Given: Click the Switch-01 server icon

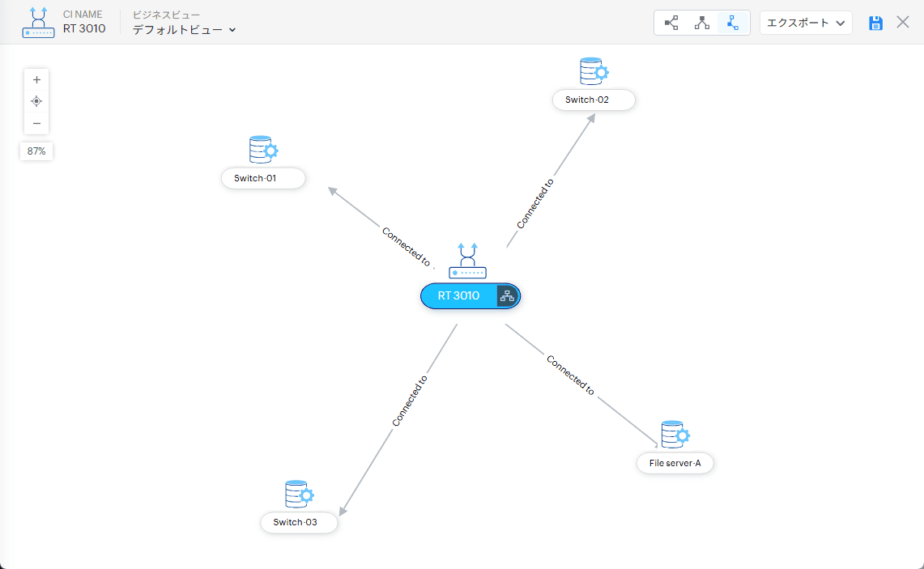Looking at the screenshot, I should click(263, 151).
